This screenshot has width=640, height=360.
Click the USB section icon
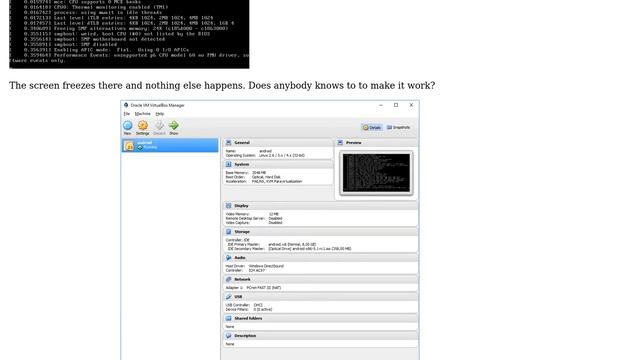tap(229, 297)
